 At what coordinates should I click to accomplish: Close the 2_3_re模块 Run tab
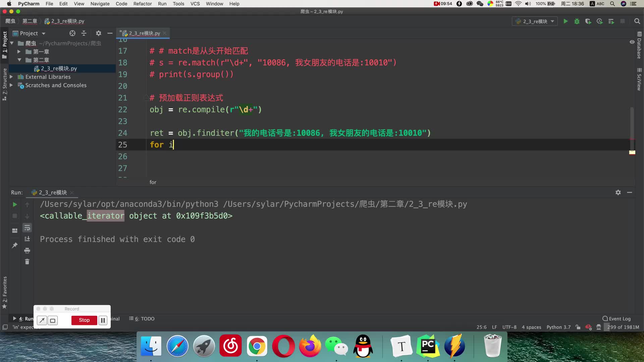click(72, 193)
